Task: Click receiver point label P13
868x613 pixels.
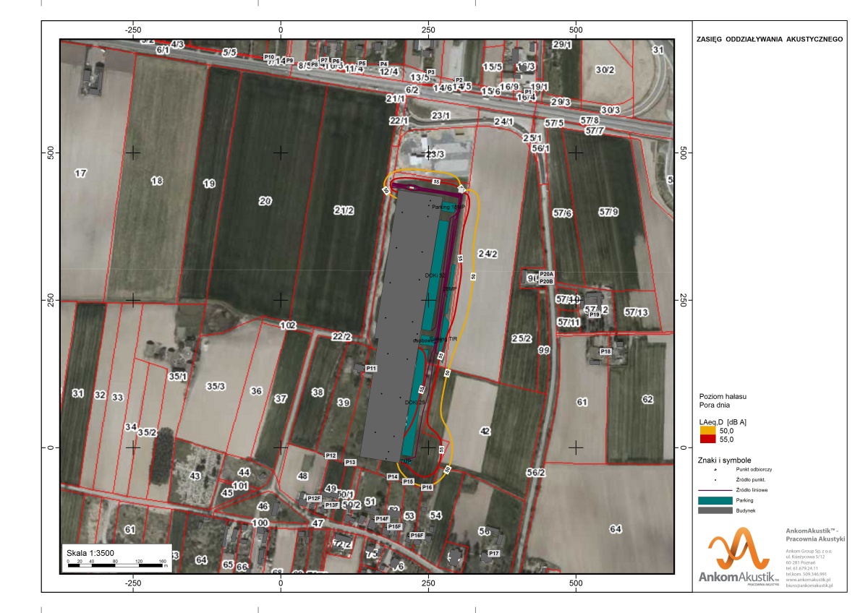Action: [351, 462]
